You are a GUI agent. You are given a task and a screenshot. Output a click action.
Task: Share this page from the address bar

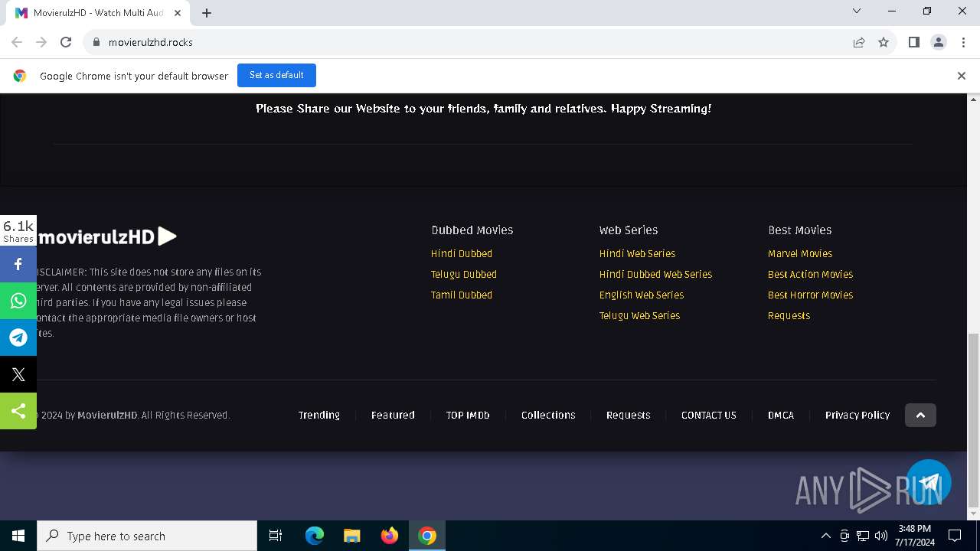[x=859, y=42]
